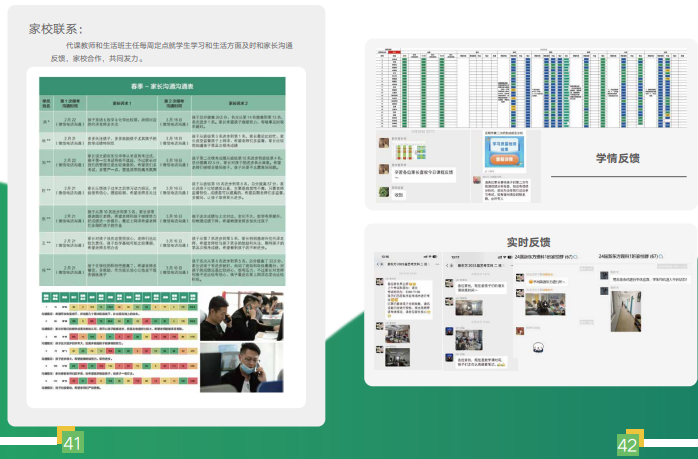The height and width of the screenshot is (459, 698).
Task: Click the 家校联系 heading
Action: click(56, 29)
